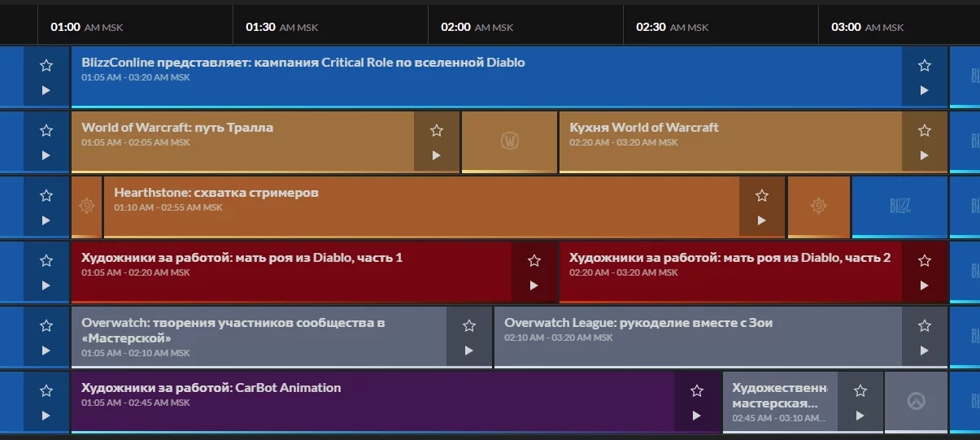The width and height of the screenshot is (980, 440).
Task: Click time range '01:10 AM - 02:55 AM MSK'
Action: click(x=168, y=207)
